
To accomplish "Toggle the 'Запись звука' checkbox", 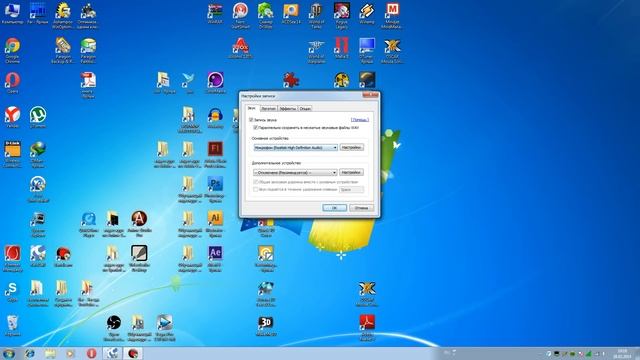I will (251, 120).
